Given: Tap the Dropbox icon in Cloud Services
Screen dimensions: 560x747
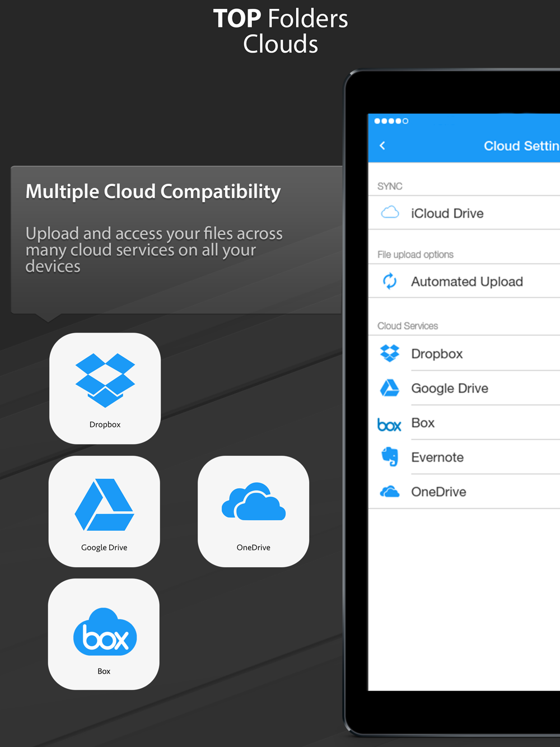Looking at the screenshot, I should coord(390,353).
